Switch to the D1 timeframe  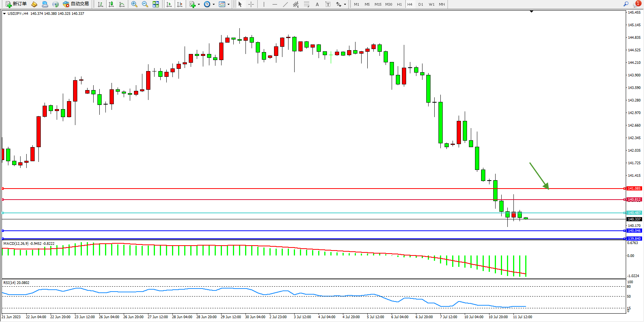[421, 4]
